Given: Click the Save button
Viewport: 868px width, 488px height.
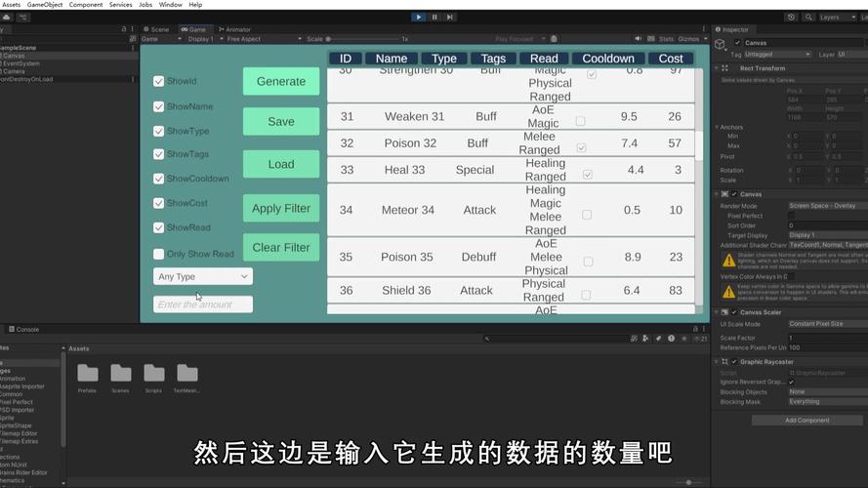Looking at the screenshot, I should (281, 121).
